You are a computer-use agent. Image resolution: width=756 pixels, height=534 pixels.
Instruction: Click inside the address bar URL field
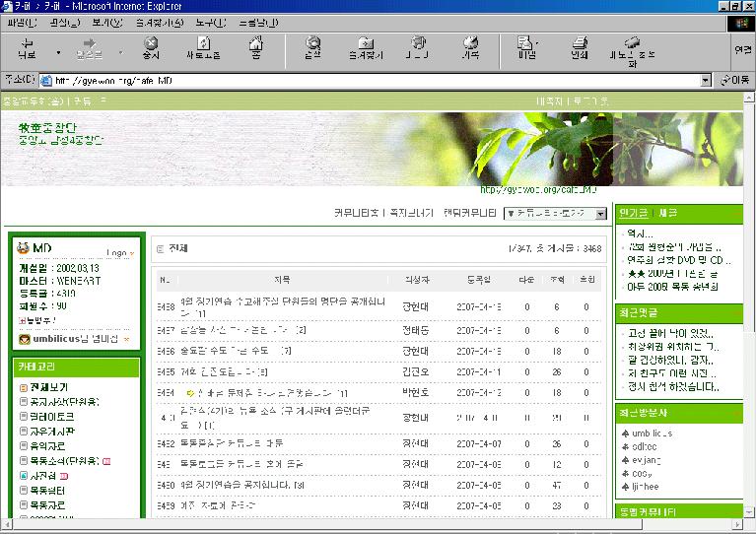point(375,80)
